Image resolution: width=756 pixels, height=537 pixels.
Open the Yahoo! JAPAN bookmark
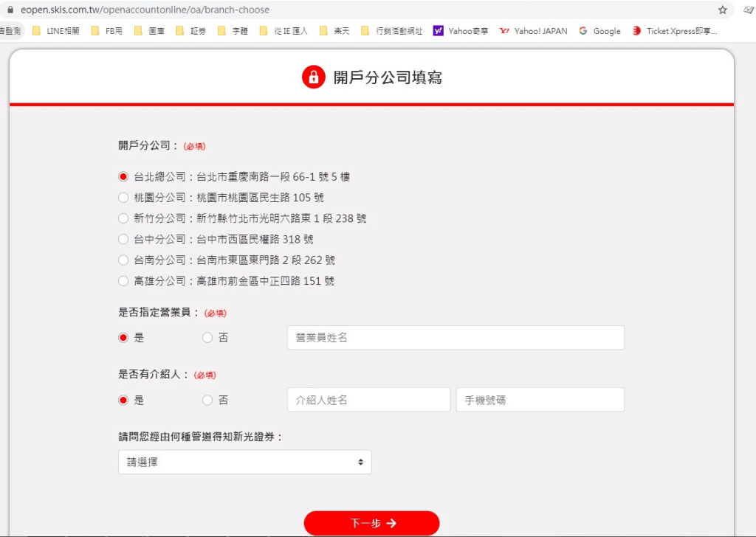pos(533,31)
